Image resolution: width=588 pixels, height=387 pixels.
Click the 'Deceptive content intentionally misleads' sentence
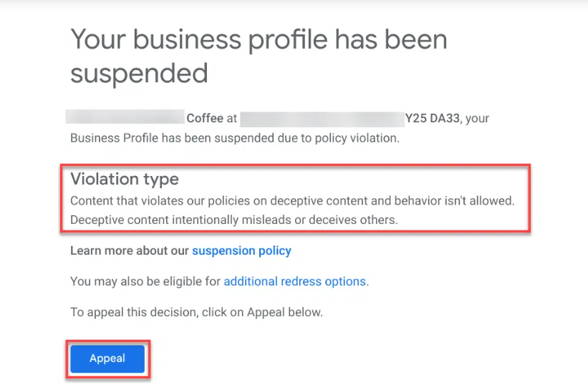coord(233,220)
